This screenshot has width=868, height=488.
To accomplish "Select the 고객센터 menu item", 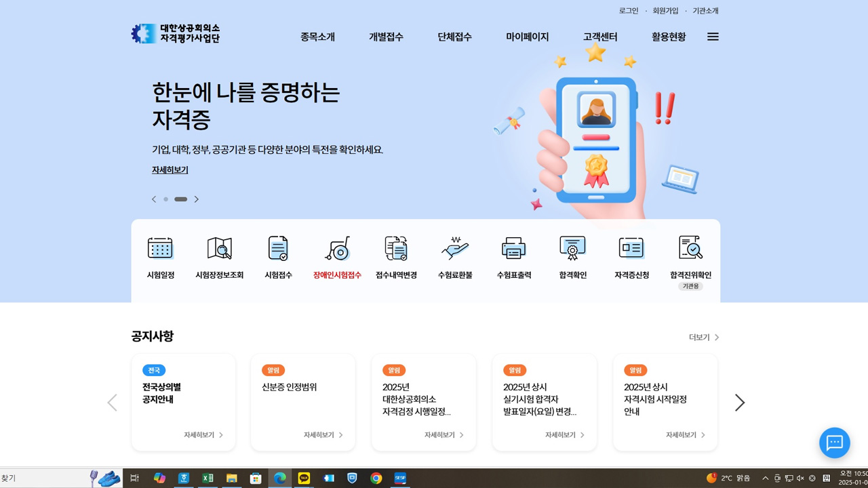I will 599,37.
